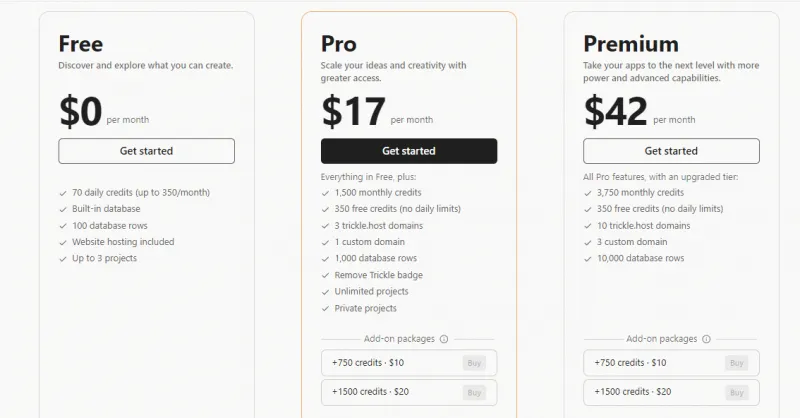Open info icon beside Pro Add-on packages
800x418 pixels.
(444, 339)
